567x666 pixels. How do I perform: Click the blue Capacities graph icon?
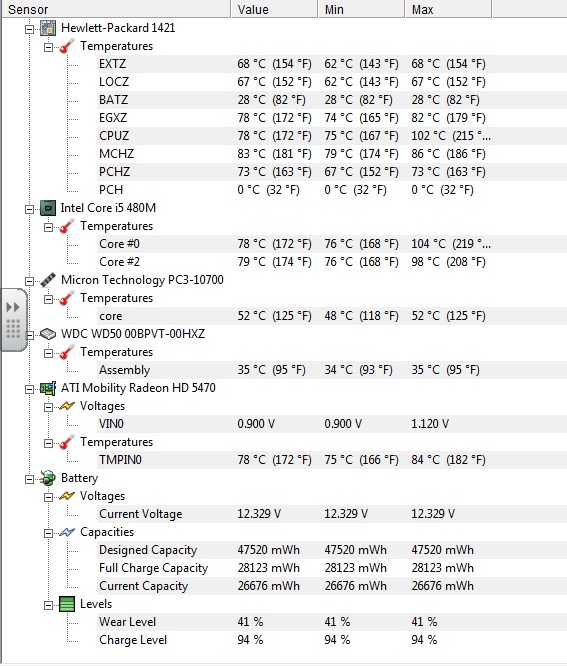pyautogui.click(x=67, y=532)
